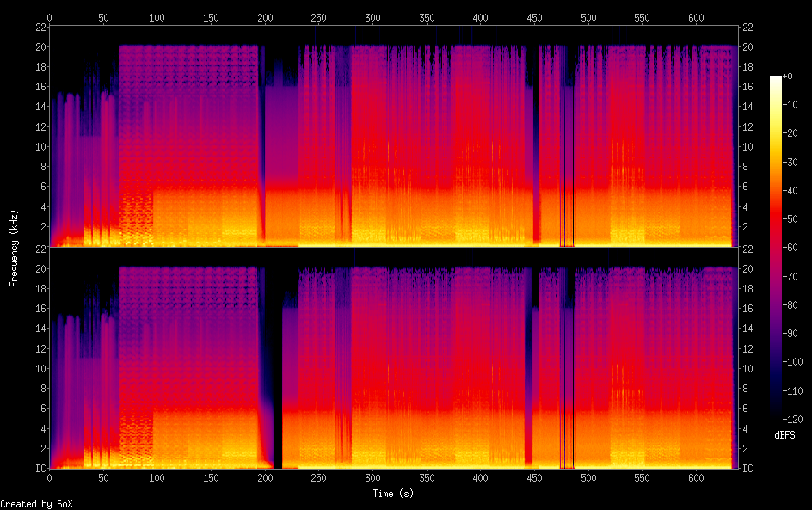Click the 'dBFS' legend unit label

784,435
